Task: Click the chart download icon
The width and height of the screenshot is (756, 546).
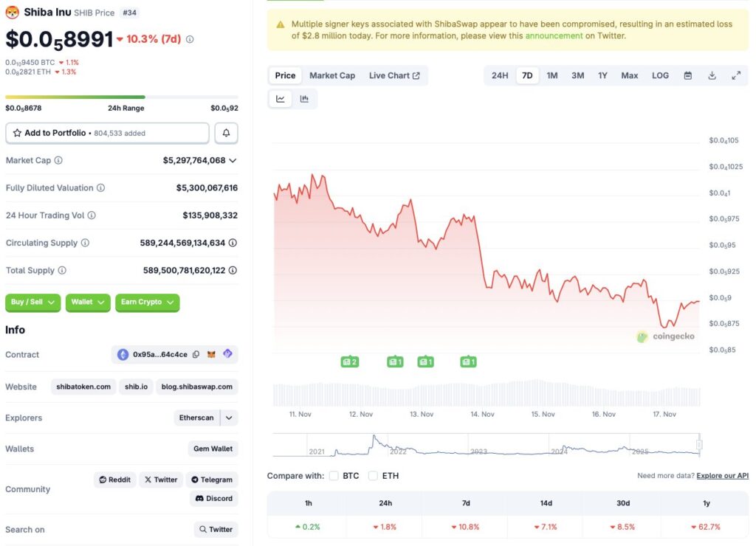Action: (x=711, y=75)
